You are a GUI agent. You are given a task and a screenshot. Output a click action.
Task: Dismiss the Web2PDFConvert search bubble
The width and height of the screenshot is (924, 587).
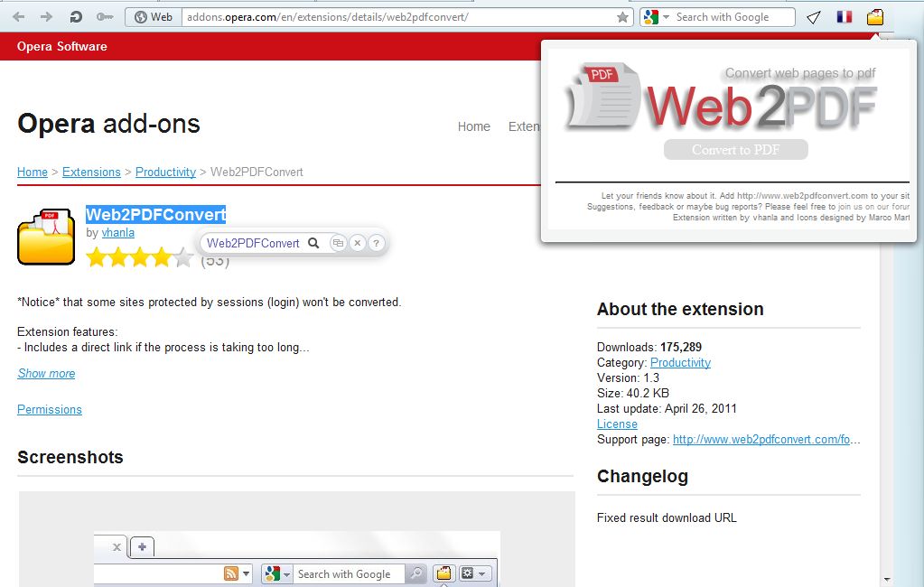[x=358, y=243]
